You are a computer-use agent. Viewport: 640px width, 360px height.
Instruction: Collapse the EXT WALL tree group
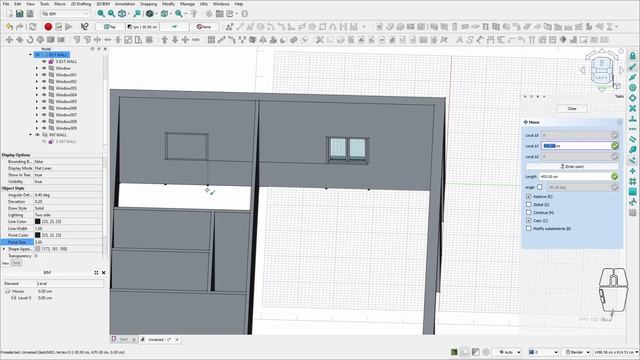[x=30, y=55]
